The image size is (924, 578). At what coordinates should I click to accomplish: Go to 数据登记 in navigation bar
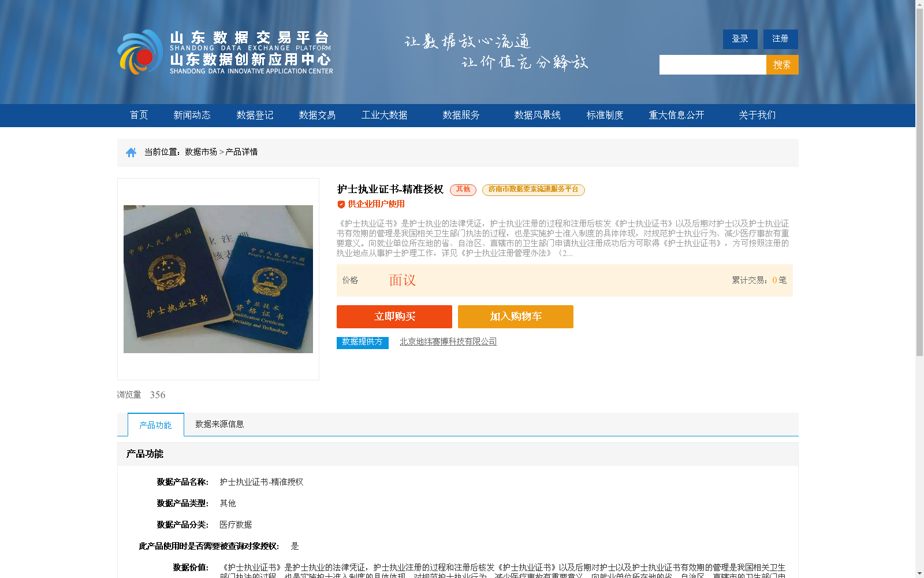(x=255, y=115)
